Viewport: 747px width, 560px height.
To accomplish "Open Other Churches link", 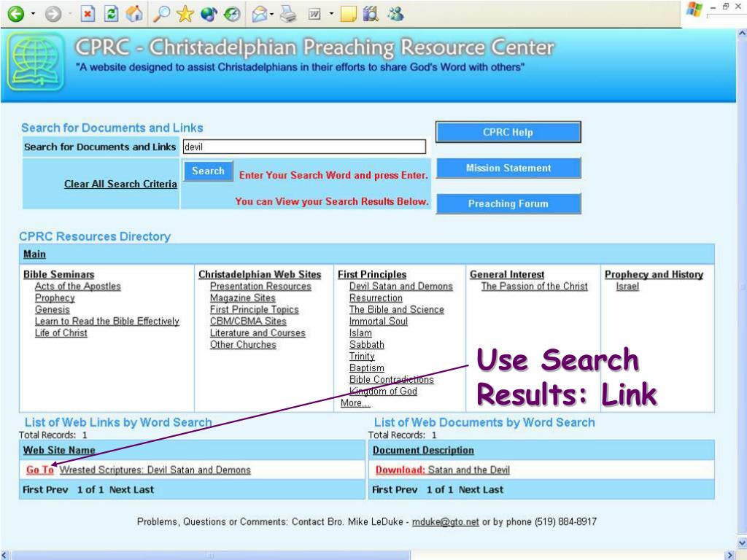I will (243, 345).
